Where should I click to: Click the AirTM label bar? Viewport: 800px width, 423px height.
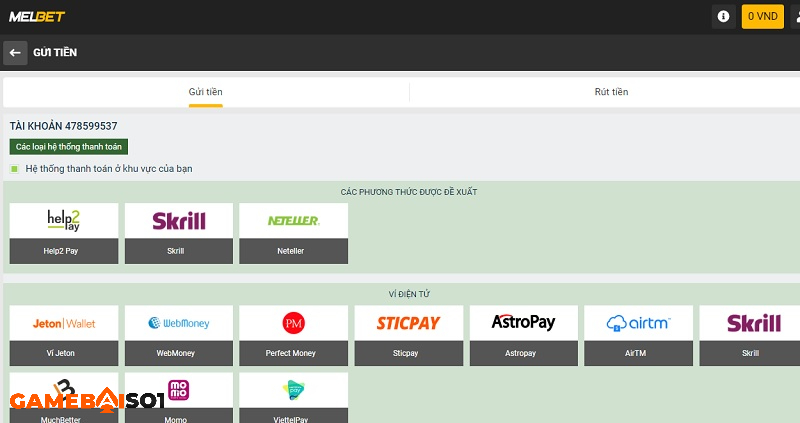(x=638, y=353)
